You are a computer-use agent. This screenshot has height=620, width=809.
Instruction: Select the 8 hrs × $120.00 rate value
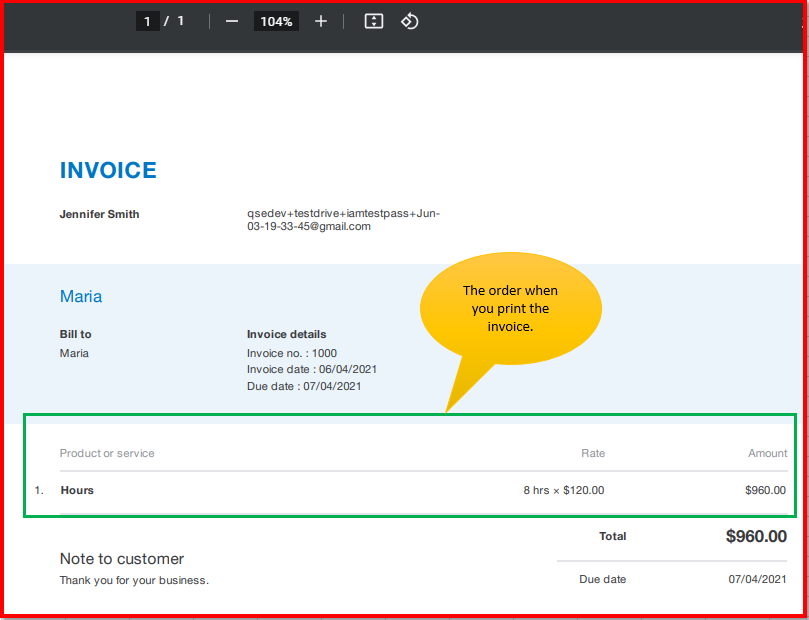tap(563, 490)
